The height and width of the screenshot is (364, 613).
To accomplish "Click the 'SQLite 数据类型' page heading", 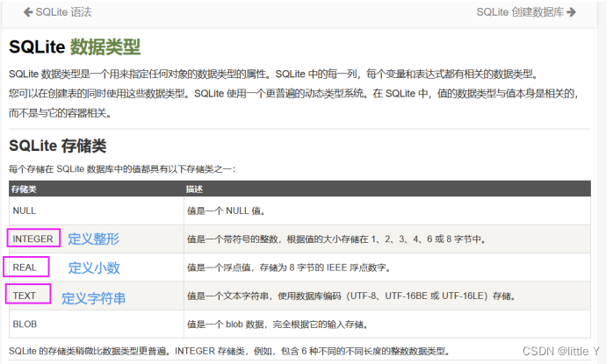I will click(x=75, y=46).
